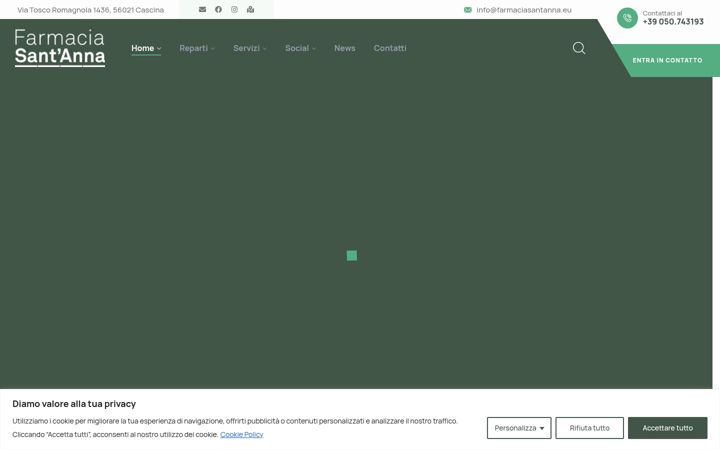The width and height of the screenshot is (720, 450).
Task: Open the Cookie Policy link
Action: 242,434
